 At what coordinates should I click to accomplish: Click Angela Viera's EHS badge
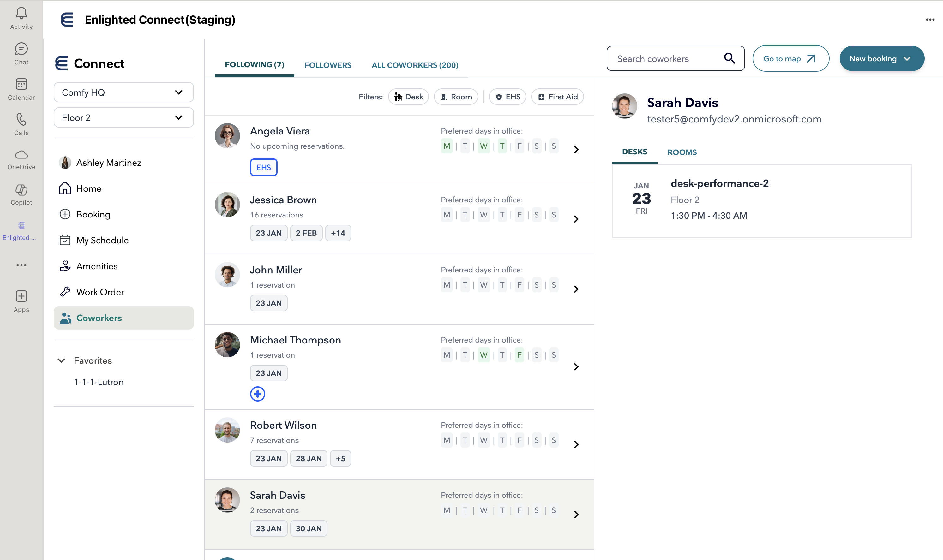[263, 168]
